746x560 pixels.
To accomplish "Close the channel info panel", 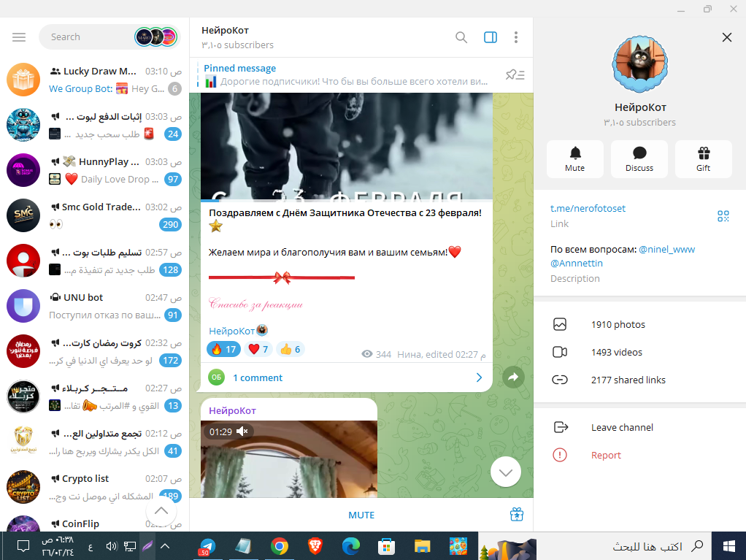I will click(x=726, y=37).
